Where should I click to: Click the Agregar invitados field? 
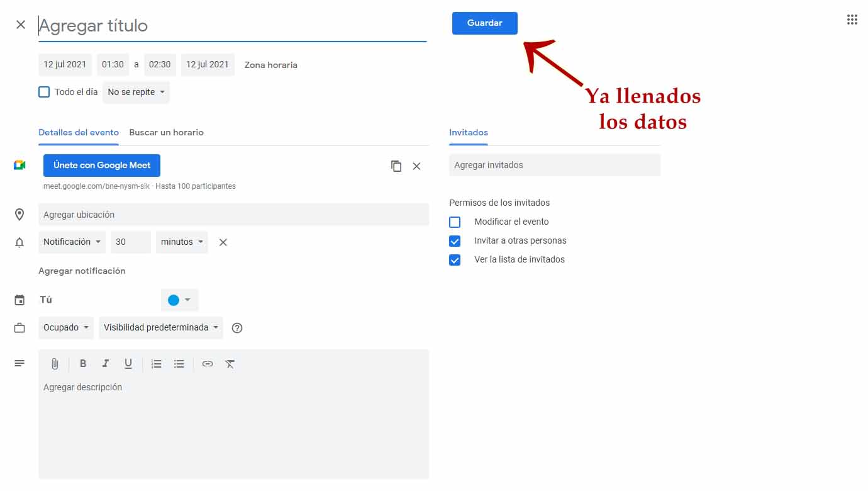555,164
